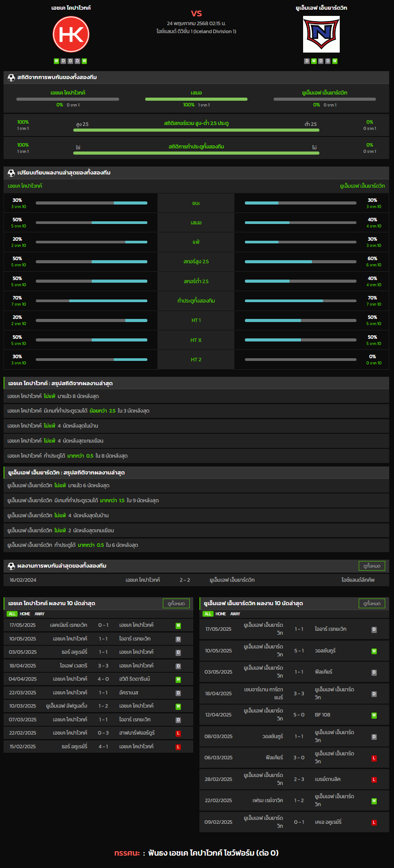Image resolution: width=394 pixels, height=868 pixels.
Task: Click the 3 - 3 score on the 18/04/2025 HK Kopavogur row
Action: pyautogui.click(x=103, y=666)
